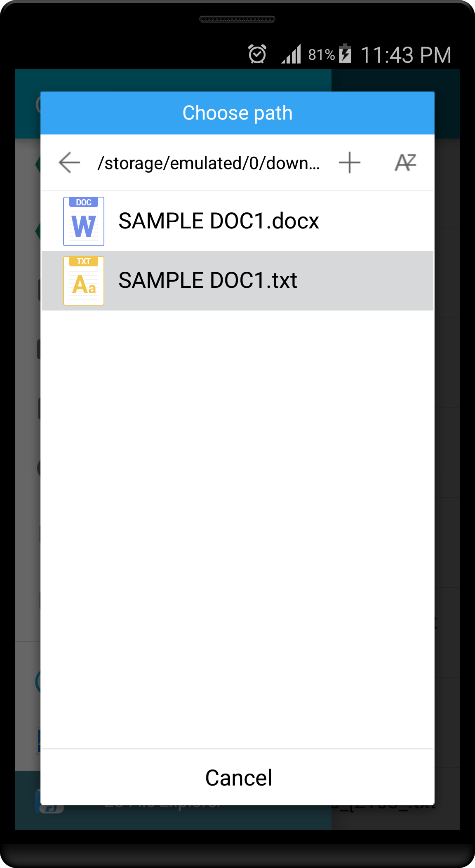
Task: Tap the signal strength bars icon
Action: click(x=291, y=54)
